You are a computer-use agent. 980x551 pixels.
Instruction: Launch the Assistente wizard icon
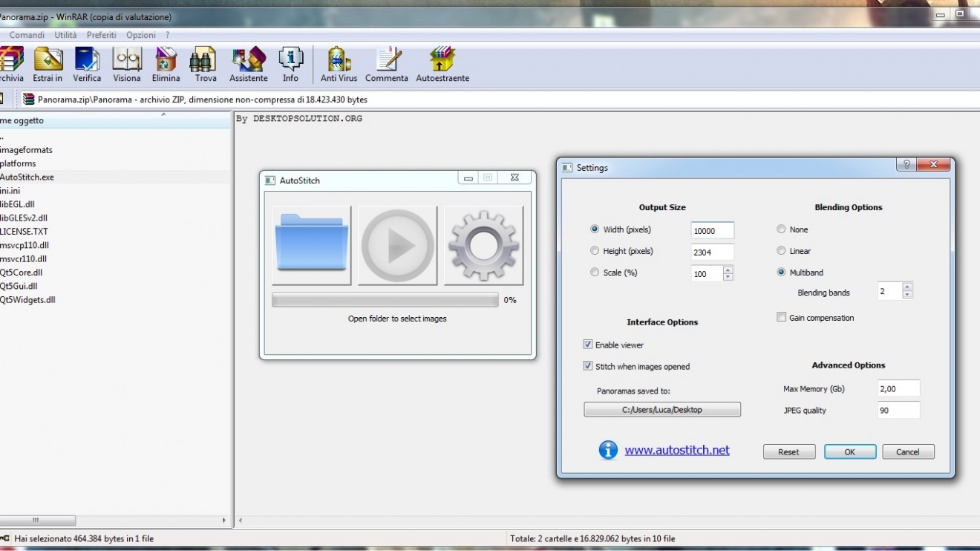(248, 64)
